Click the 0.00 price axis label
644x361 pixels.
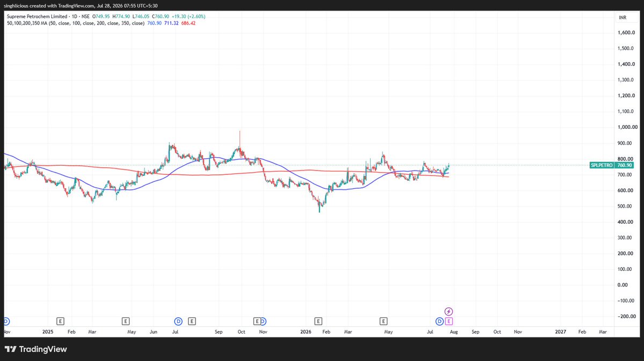pyautogui.click(x=623, y=285)
